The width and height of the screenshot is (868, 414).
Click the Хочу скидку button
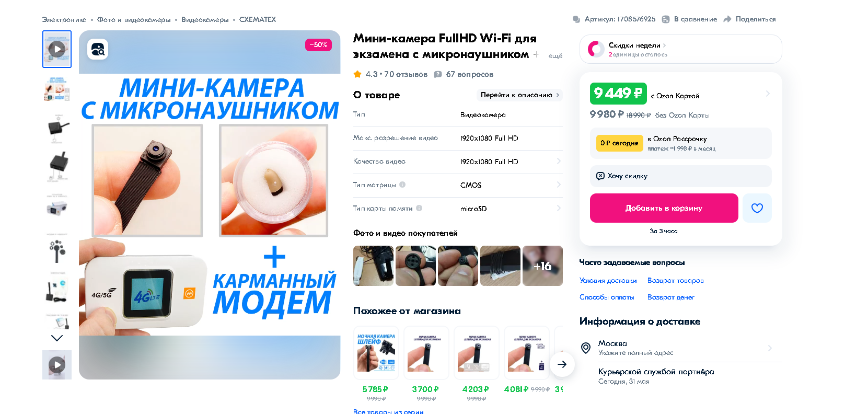coord(680,176)
